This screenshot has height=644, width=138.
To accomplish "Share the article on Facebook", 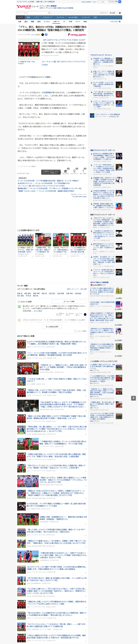I will [x=46, y=35].
